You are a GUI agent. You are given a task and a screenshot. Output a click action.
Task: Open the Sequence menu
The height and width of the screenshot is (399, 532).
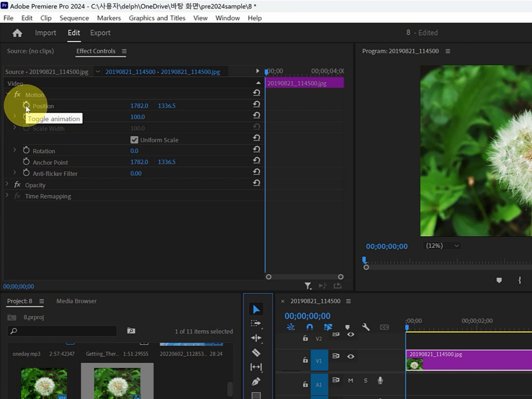point(74,18)
